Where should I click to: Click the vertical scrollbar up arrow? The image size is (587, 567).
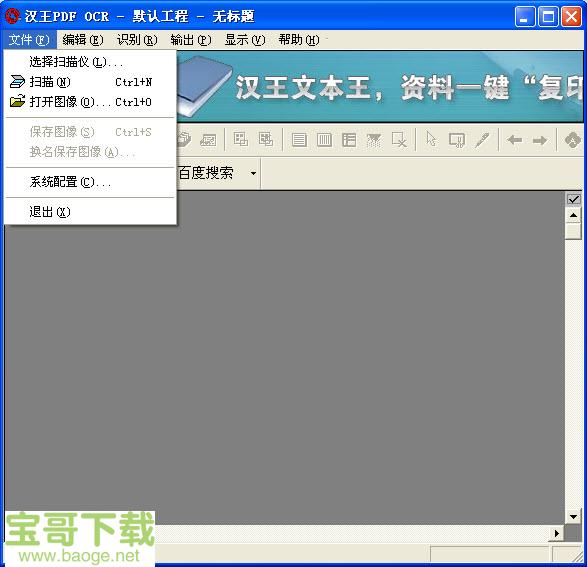point(573,215)
